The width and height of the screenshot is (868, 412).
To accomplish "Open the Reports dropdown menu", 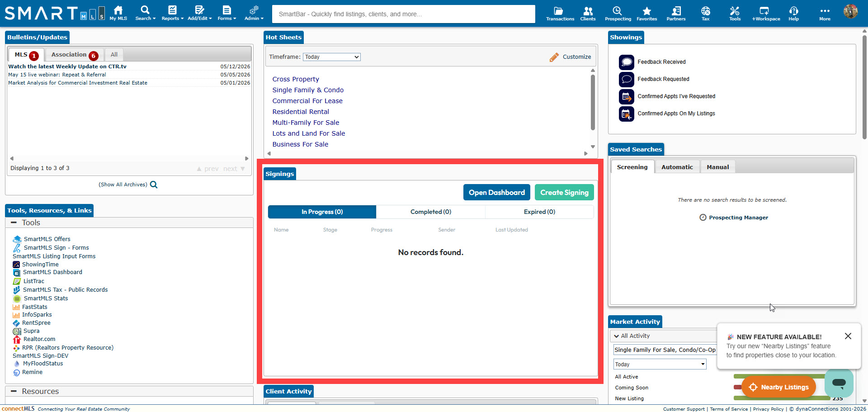I will tap(172, 13).
